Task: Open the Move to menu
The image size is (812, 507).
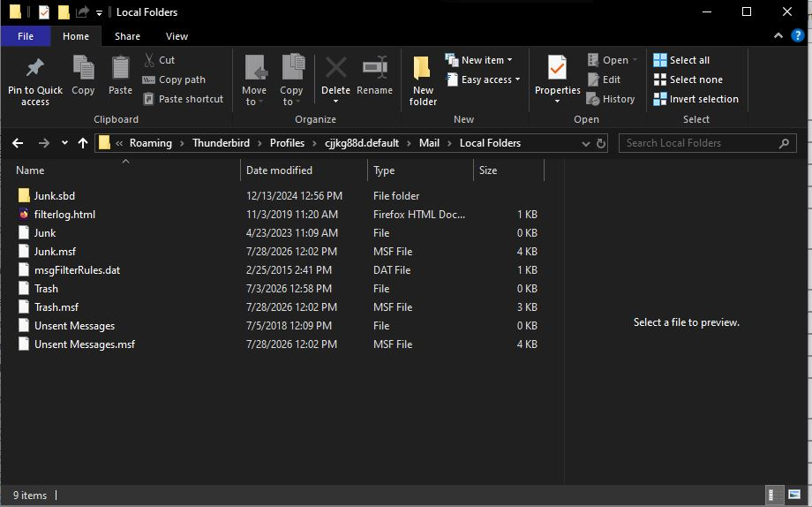Action: pos(254,80)
